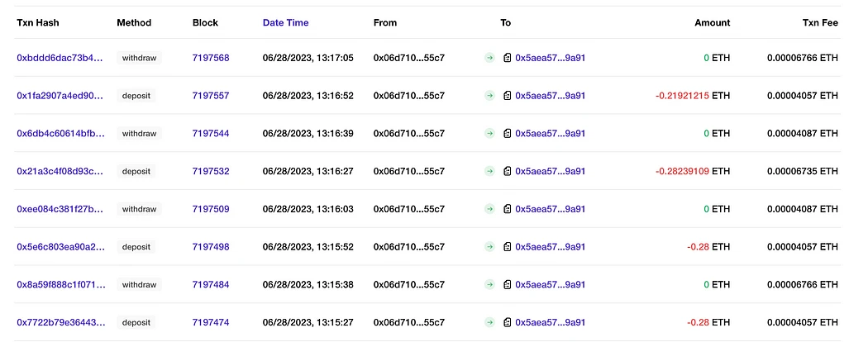Screen dimensions: 868x342
Task: Open block number 7197532
Action: point(210,171)
